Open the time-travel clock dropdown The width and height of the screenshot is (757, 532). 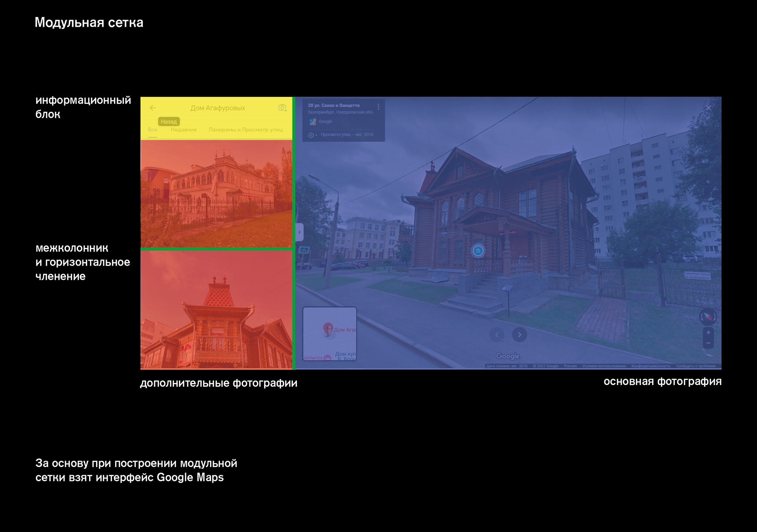click(312, 135)
